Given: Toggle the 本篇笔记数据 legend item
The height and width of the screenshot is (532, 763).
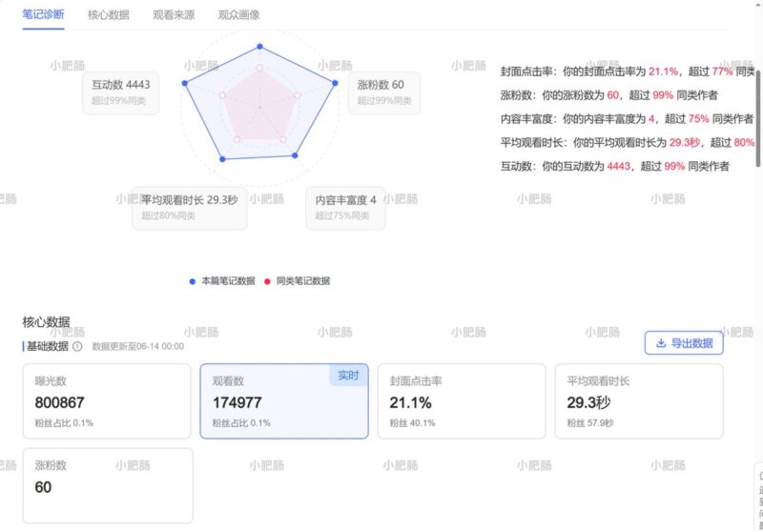Looking at the screenshot, I should coord(222,281).
